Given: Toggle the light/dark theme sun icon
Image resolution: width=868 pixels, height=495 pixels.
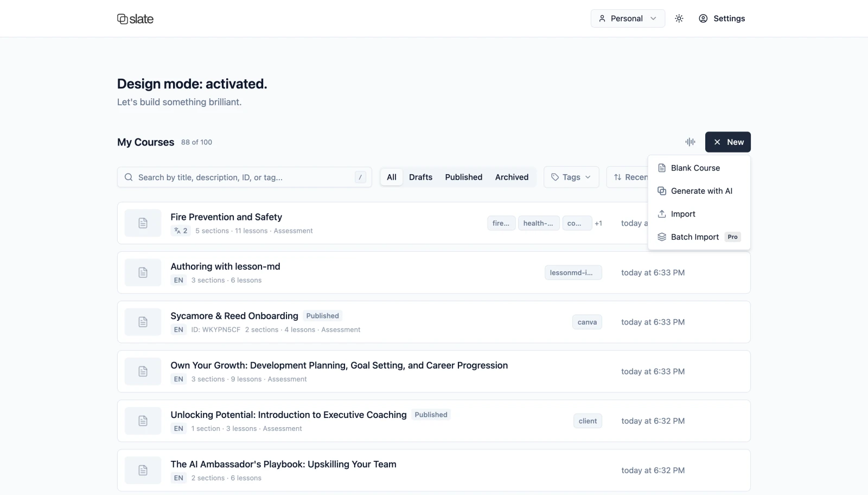Looking at the screenshot, I should click(x=679, y=18).
